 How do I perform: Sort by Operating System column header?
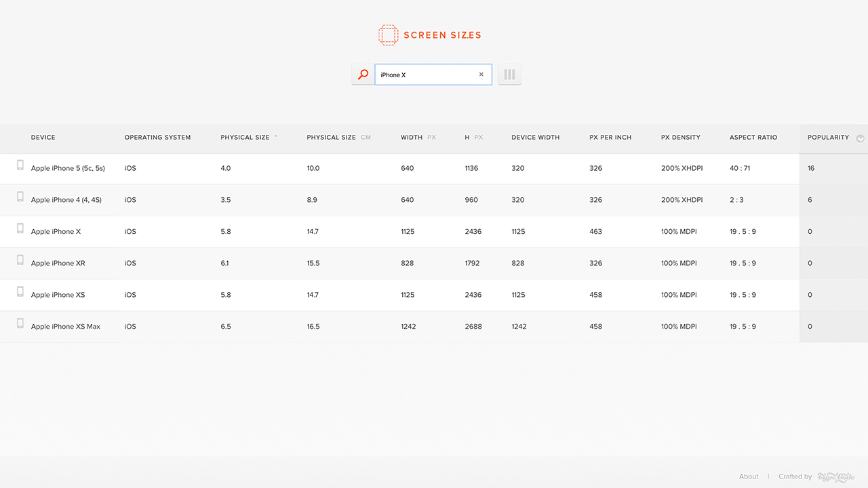coord(157,138)
